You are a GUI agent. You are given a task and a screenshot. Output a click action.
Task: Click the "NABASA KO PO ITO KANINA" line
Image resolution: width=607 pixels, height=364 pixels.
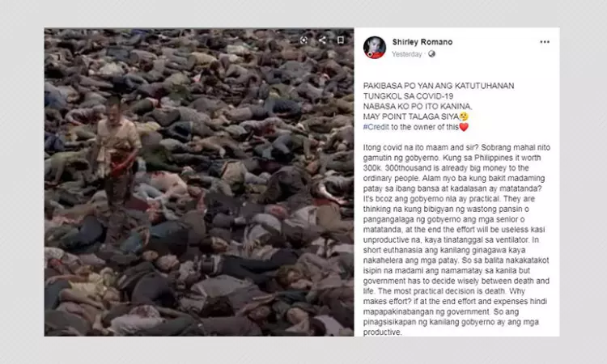[x=418, y=107]
